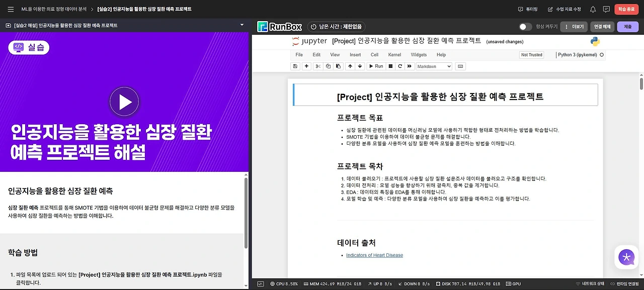Click the notebook vertical scrollbar
Image resolution: width=644 pixels, height=290 pixels.
coord(641,83)
